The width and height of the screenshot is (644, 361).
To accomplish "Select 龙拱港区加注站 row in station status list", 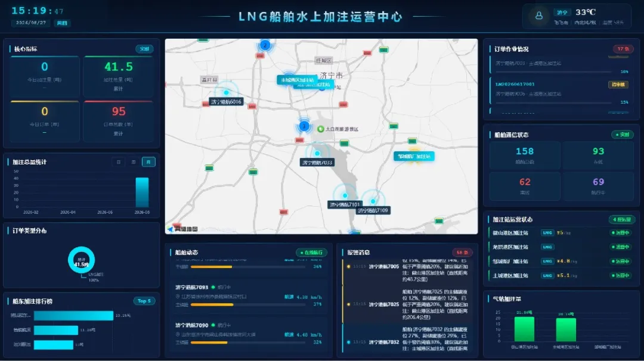I will coord(561,247).
